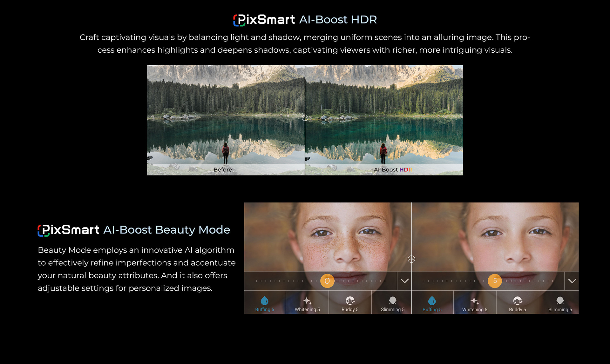The image size is (610, 364).
Task: Collapse right beauty panel with chevron
Action: click(x=572, y=281)
